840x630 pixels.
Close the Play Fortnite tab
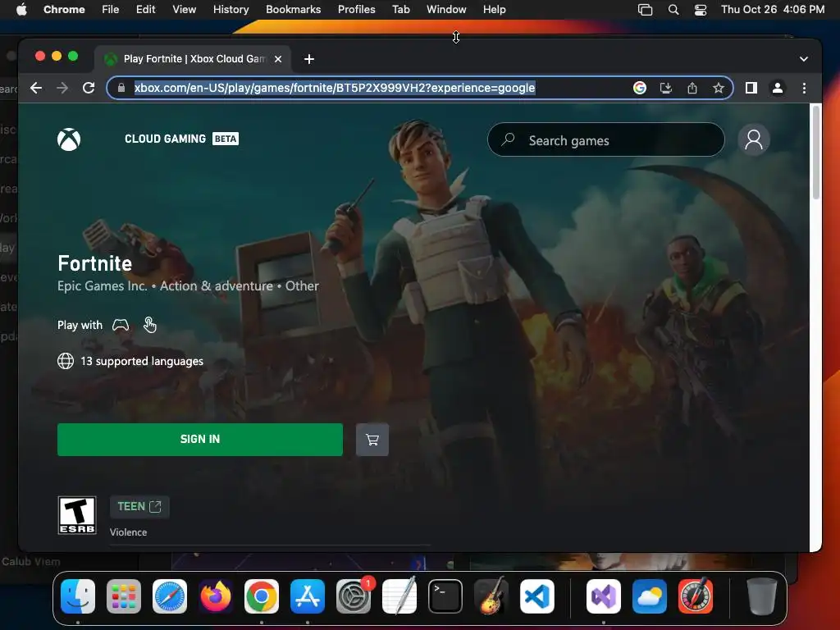[x=278, y=59]
